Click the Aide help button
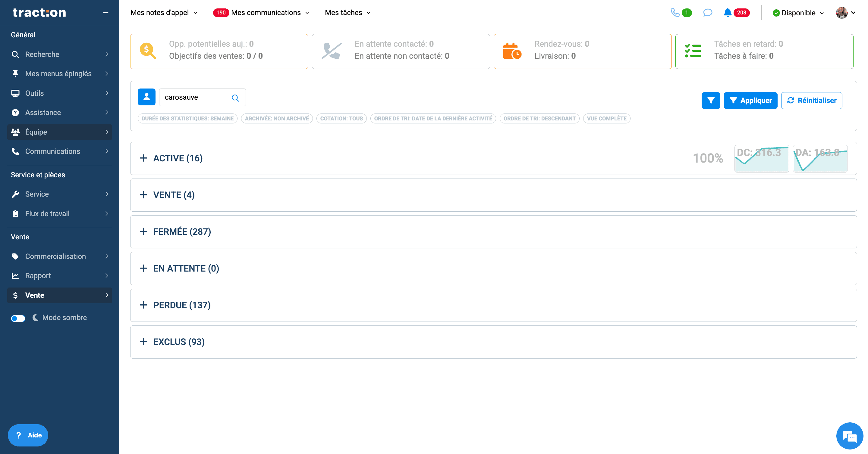This screenshot has height=454, width=868. coord(28,435)
